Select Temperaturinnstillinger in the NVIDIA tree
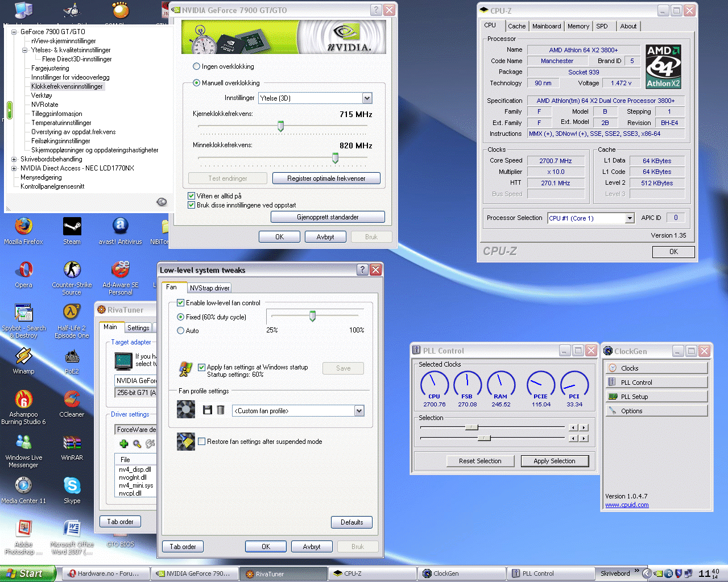The width and height of the screenshot is (728, 582). pyautogui.click(x=61, y=123)
